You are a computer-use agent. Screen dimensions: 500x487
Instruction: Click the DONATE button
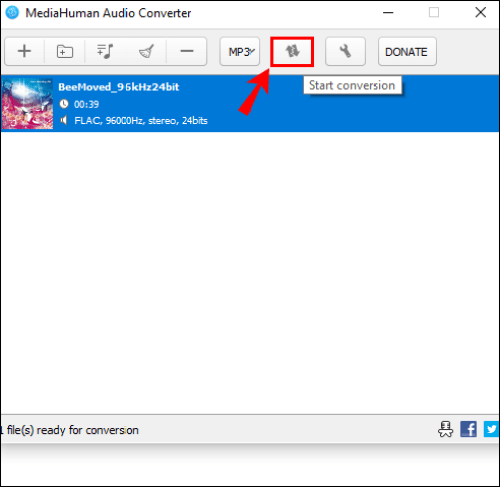pyautogui.click(x=407, y=52)
